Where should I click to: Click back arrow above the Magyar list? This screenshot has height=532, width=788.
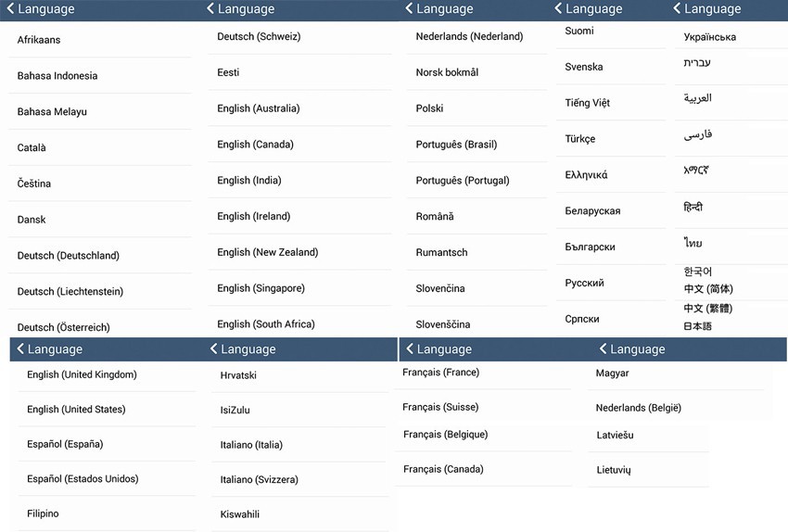point(603,349)
